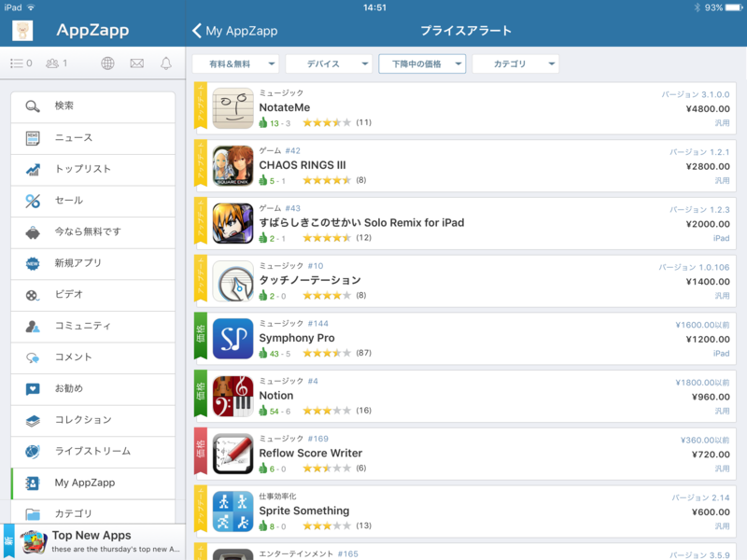The height and width of the screenshot is (560, 747).
Task: Expand the 下降中の価格 sort dropdown
Action: (422, 63)
